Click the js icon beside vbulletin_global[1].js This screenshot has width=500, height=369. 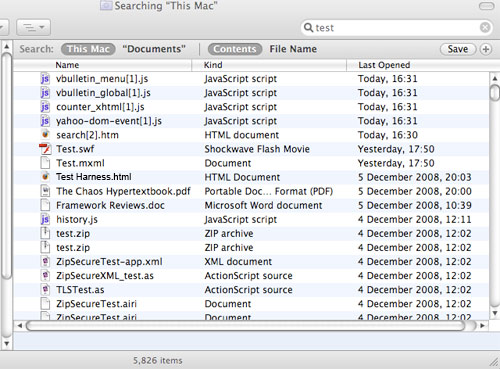coord(45,93)
